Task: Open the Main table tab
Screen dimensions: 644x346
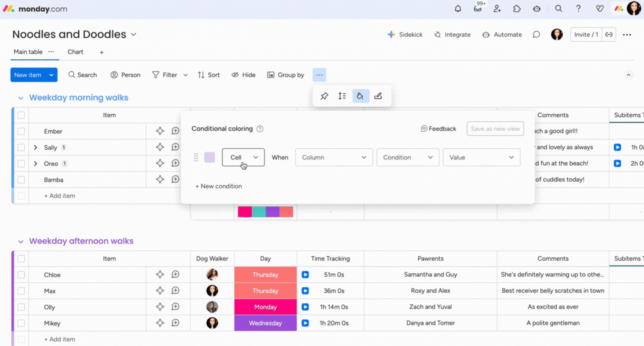Action: point(28,52)
